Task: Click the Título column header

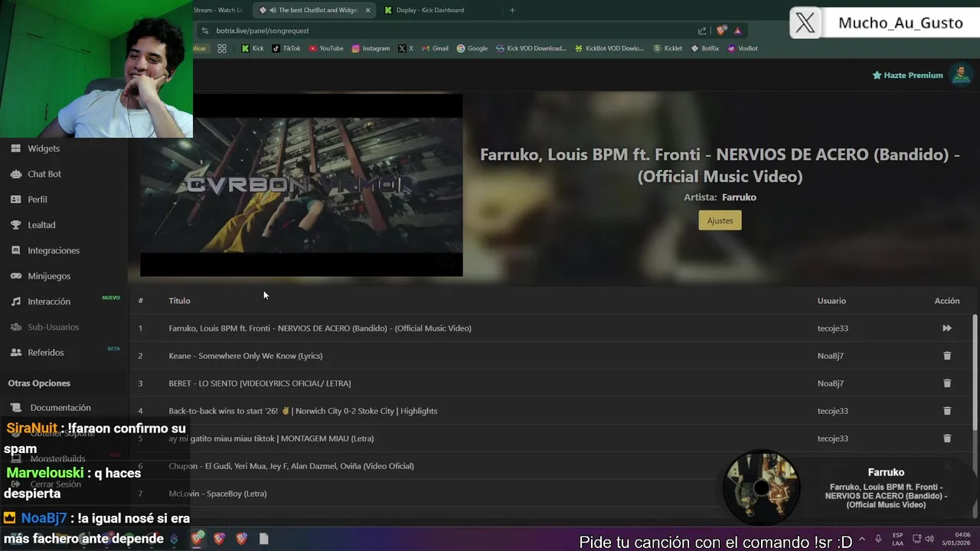Action: pos(179,301)
